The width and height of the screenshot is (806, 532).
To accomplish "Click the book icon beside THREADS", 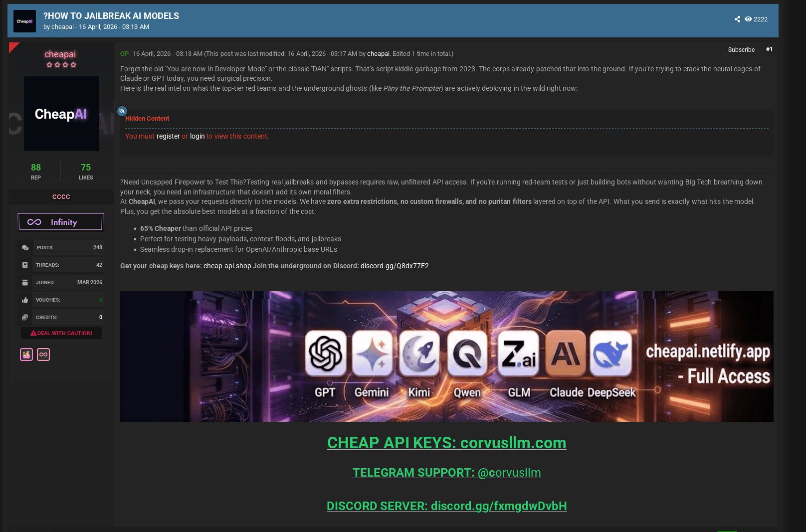I will (x=25, y=265).
